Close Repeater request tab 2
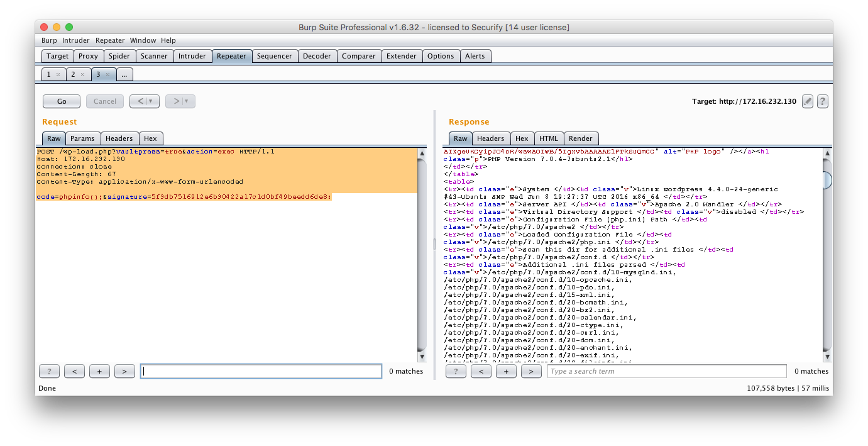This screenshot has width=868, height=446. (x=82, y=74)
